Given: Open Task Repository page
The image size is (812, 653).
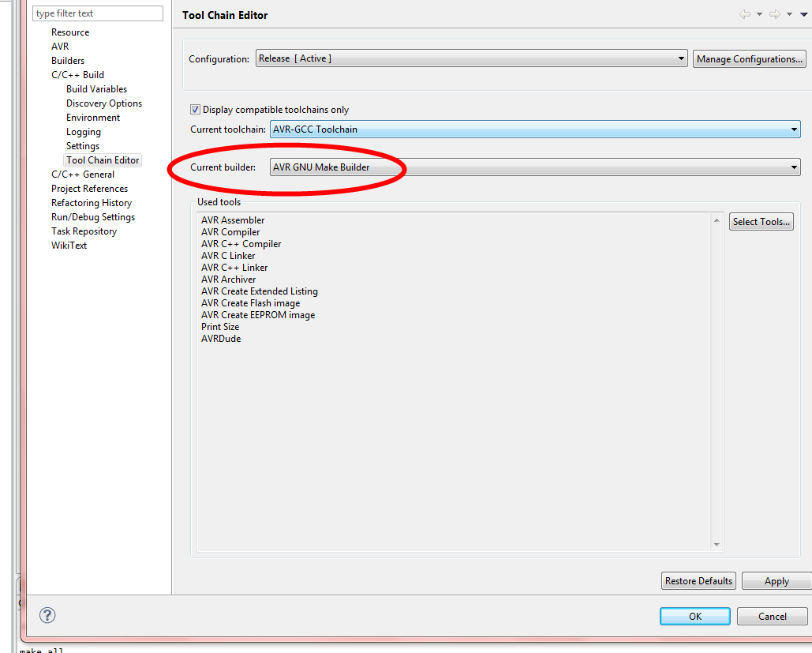Looking at the screenshot, I should pos(84,231).
